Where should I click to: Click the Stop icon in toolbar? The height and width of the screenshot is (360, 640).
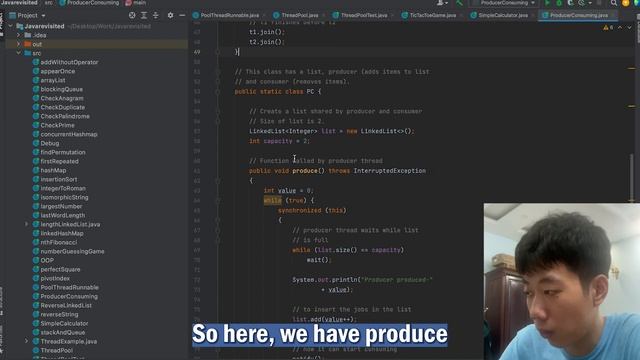pos(599,3)
